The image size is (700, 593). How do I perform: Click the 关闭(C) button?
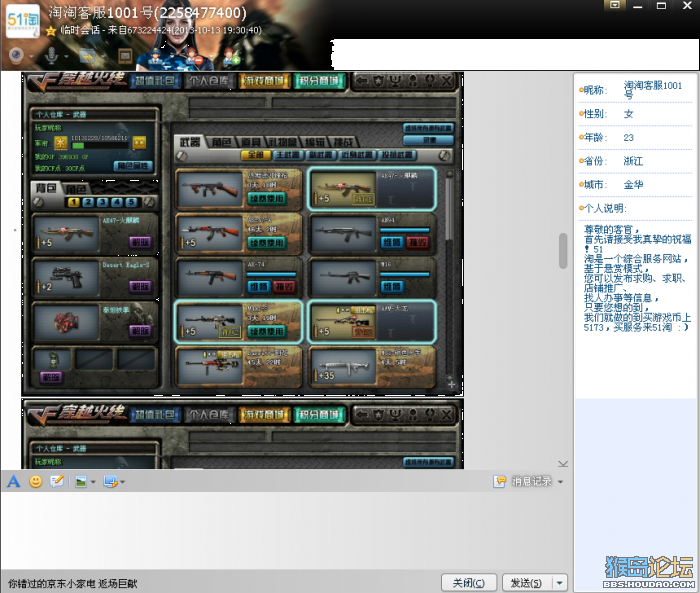point(469,583)
